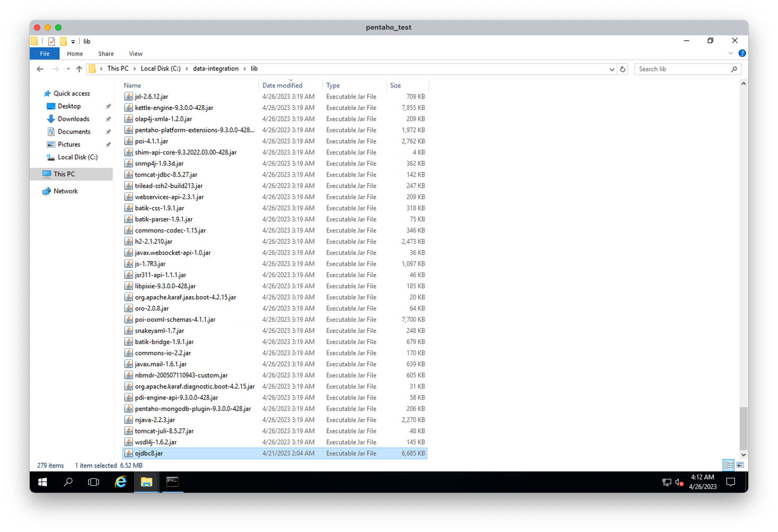
Task: Open the Share ribbon tab
Action: tap(106, 54)
